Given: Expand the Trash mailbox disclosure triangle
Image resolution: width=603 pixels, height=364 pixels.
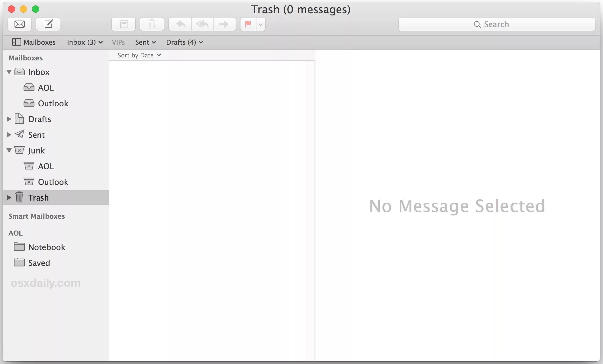Looking at the screenshot, I should tap(9, 198).
